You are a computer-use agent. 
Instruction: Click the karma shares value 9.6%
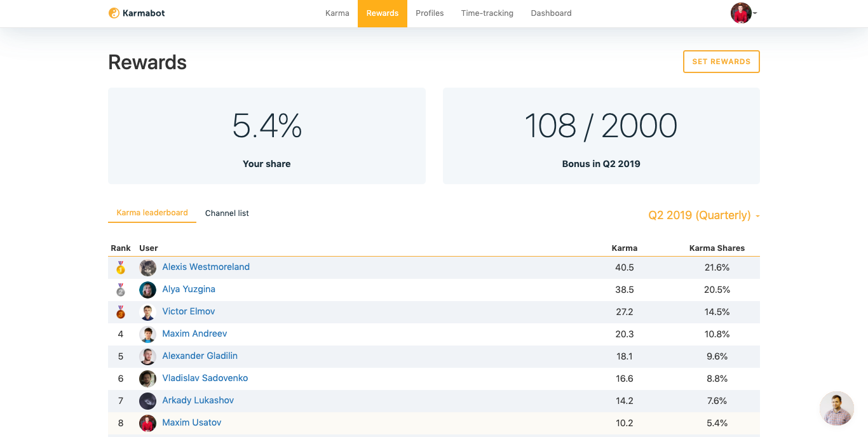[717, 356]
